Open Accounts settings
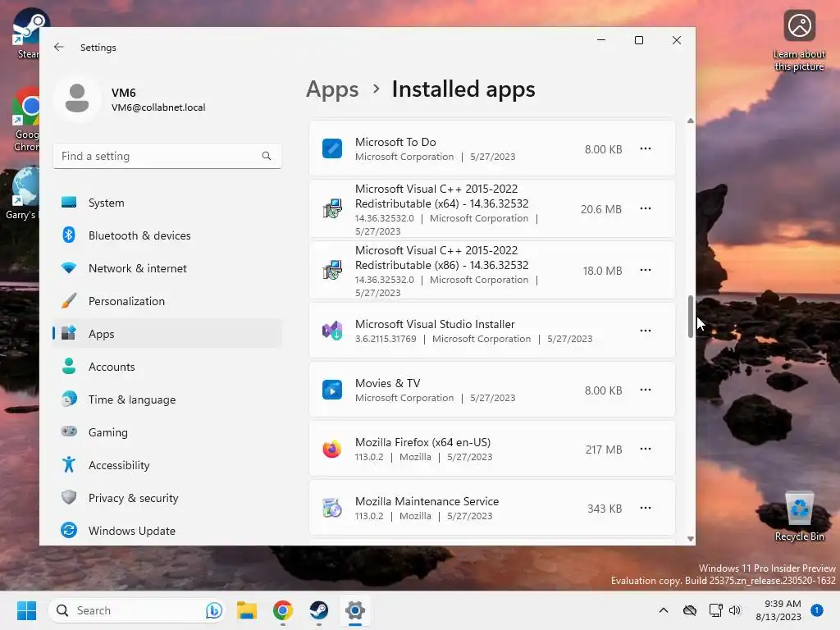 coord(167,367)
